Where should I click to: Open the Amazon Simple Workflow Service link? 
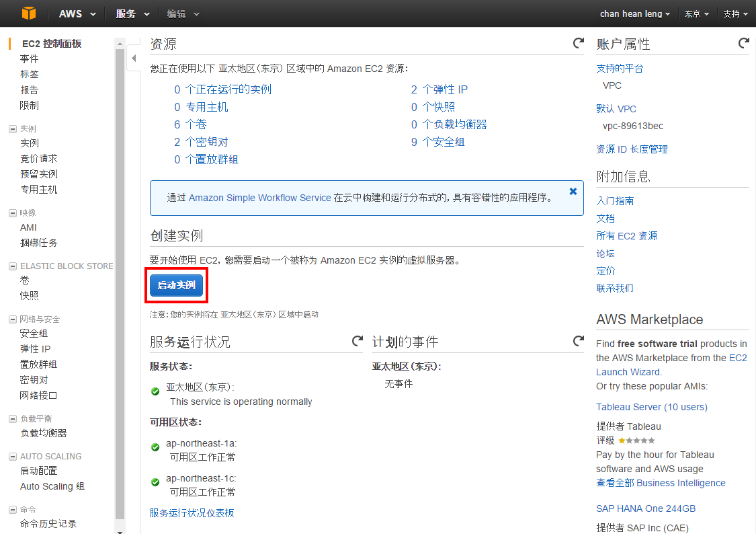pyautogui.click(x=260, y=198)
